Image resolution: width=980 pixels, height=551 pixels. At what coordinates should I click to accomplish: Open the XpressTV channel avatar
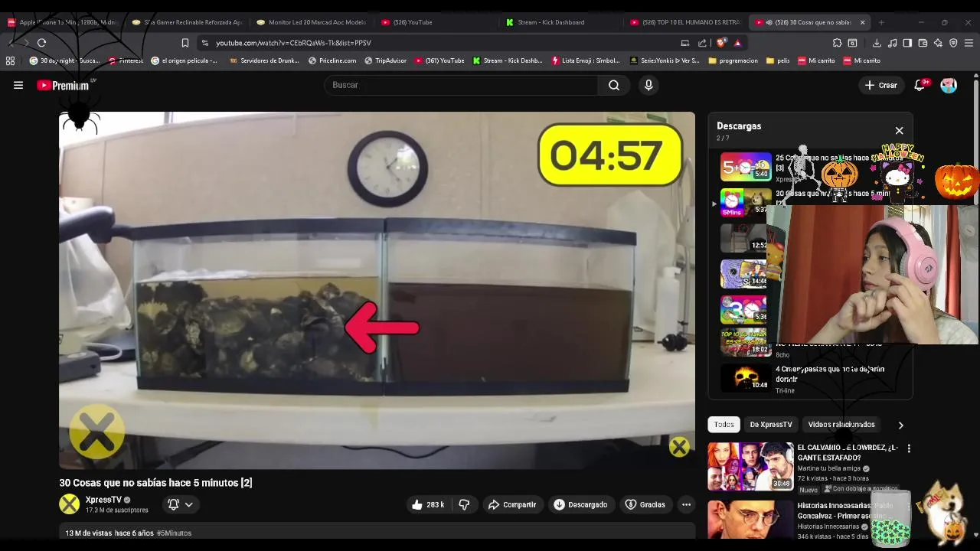click(70, 504)
